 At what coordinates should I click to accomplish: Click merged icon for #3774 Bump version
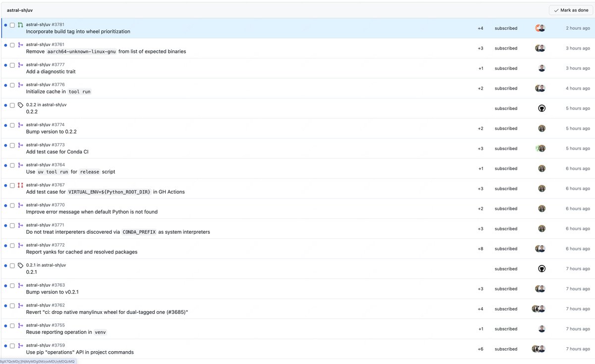tap(20, 125)
